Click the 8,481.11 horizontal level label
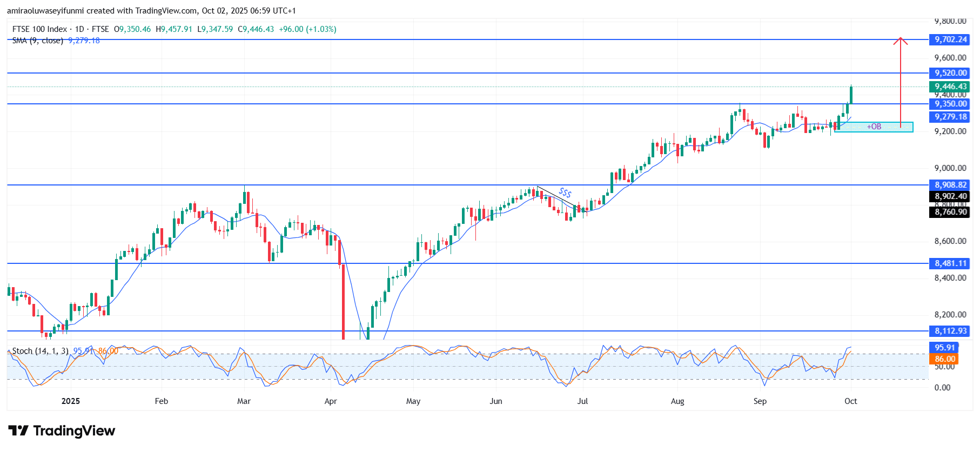The height and width of the screenshot is (451, 980). pyautogui.click(x=950, y=263)
